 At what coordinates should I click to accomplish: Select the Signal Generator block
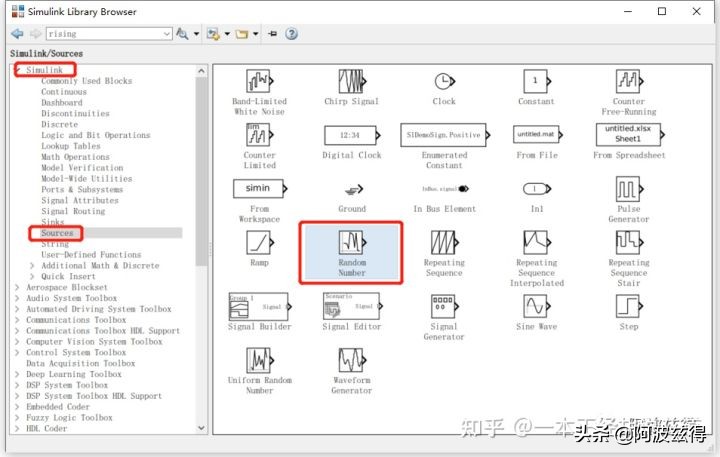tap(444, 306)
